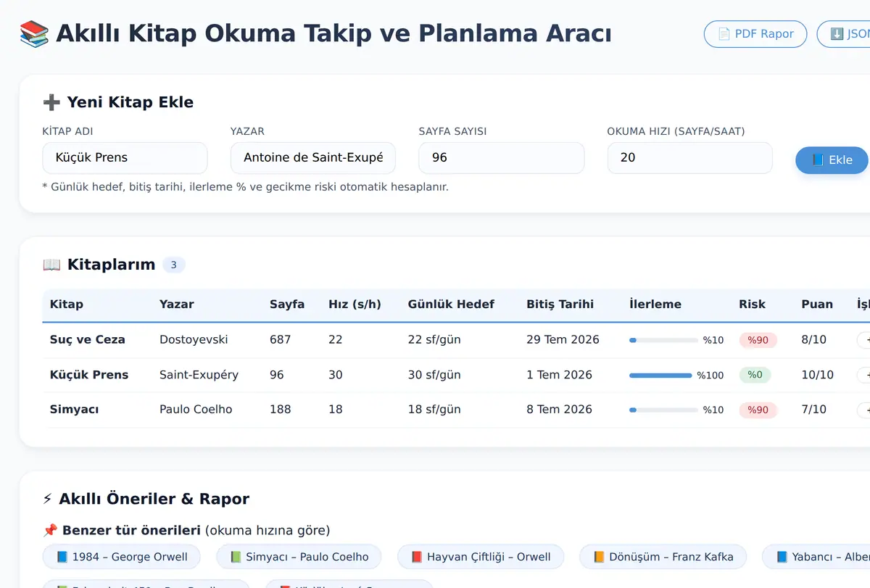
Task: Click the Saint-Exupéry author cell
Action: 199,375
